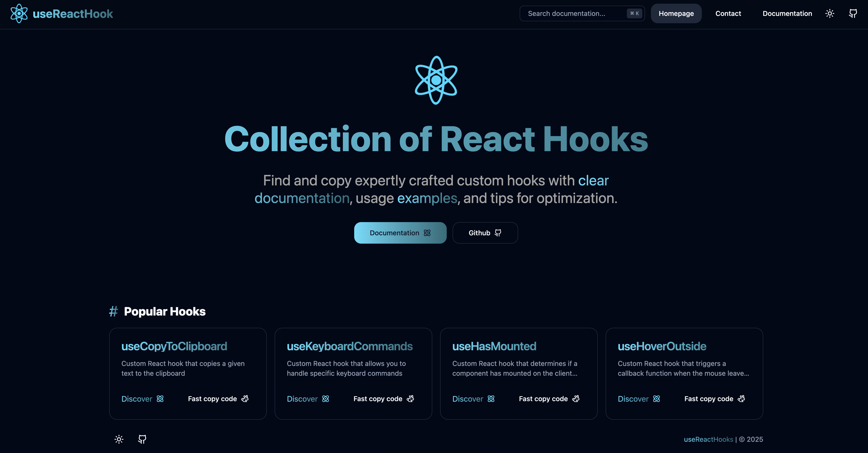Select the Homepage nav item

coord(676,13)
